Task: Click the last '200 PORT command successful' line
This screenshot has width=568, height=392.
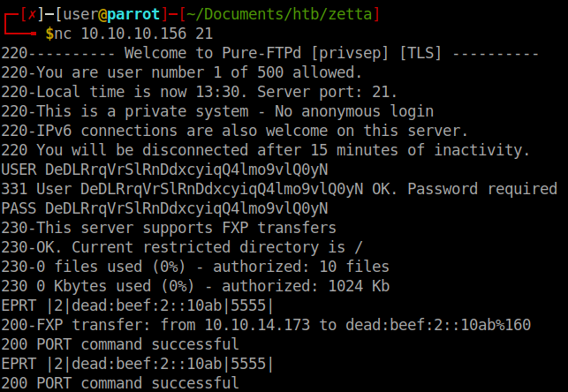Action: pyautogui.click(x=120, y=383)
